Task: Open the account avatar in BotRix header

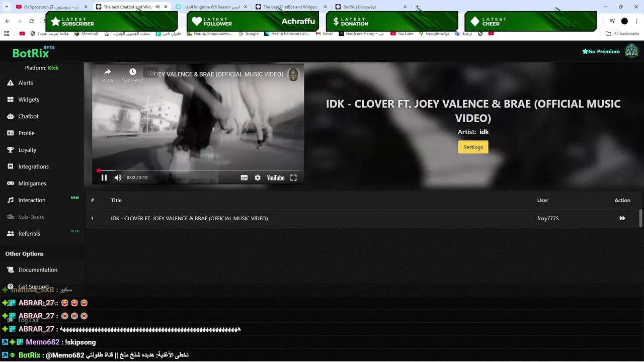Action: [x=631, y=51]
